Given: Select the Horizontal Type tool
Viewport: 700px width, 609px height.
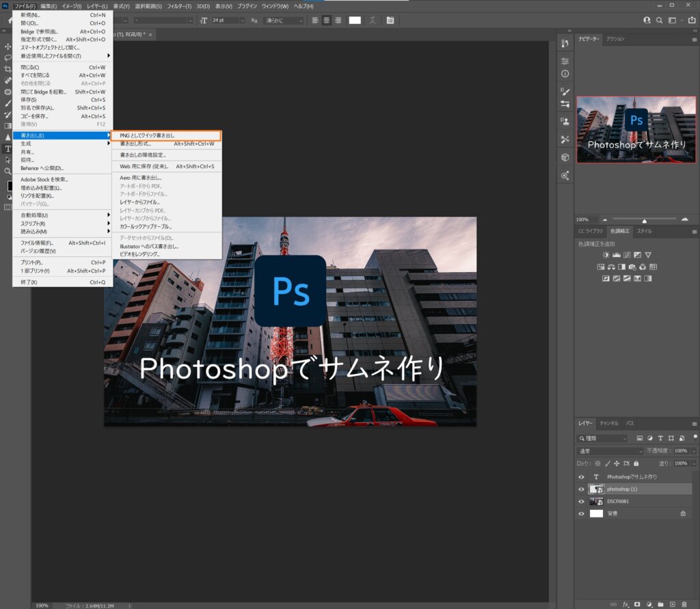Looking at the screenshot, I should pyautogui.click(x=8, y=149).
